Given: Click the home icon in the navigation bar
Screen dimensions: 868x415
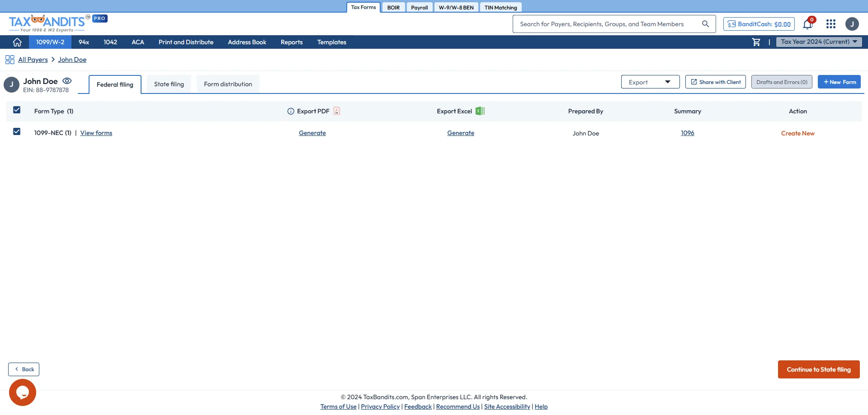Looking at the screenshot, I should [x=17, y=42].
